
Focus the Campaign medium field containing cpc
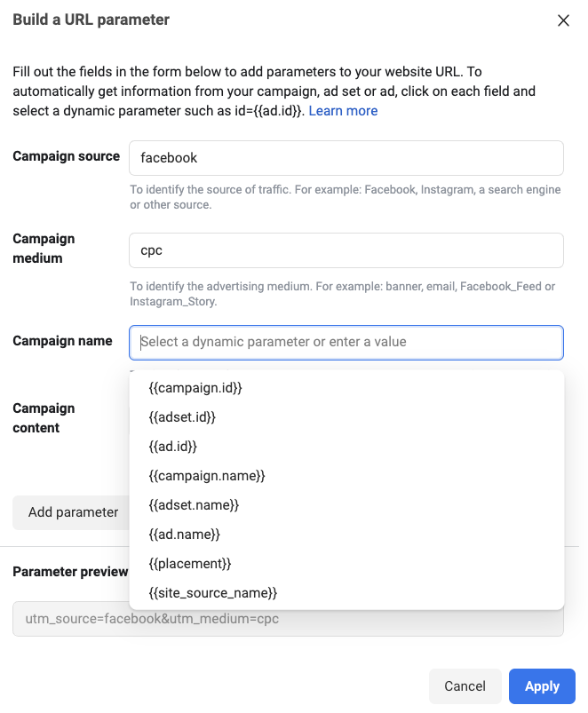(x=346, y=250)
